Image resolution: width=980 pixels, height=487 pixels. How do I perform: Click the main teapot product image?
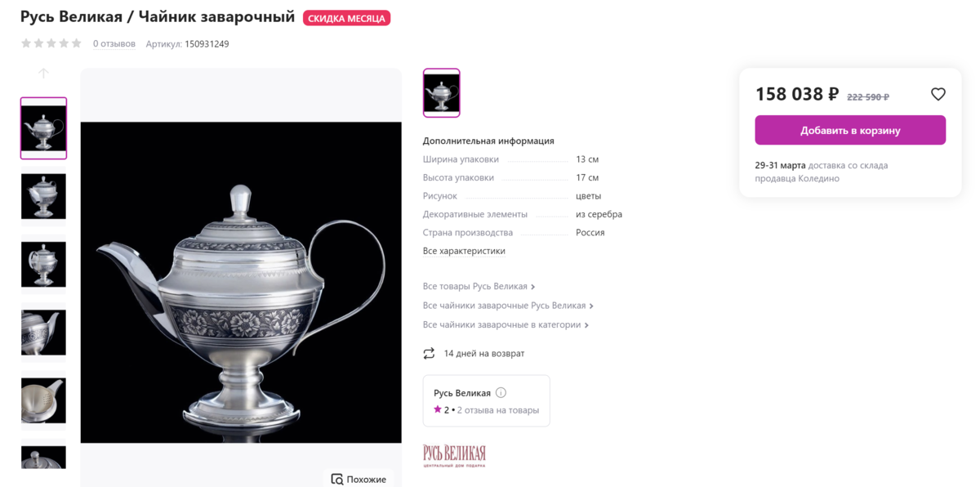click(x=241, y=282)
